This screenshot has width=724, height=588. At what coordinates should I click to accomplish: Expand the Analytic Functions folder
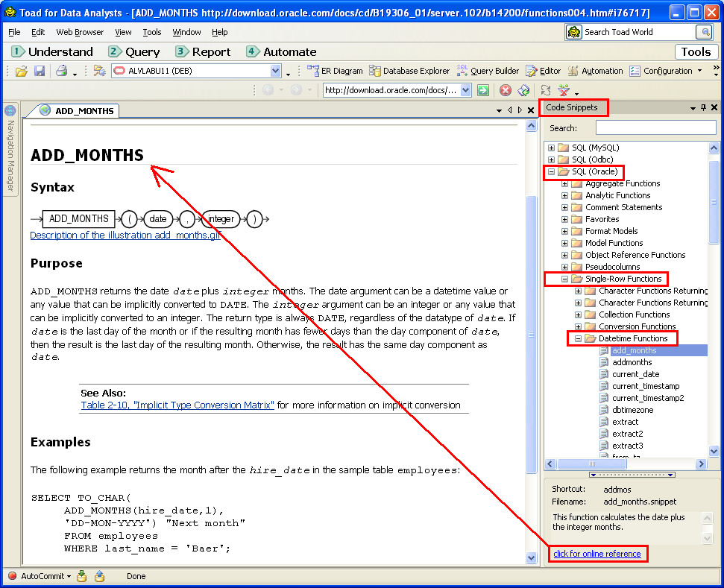coord(564,196)
